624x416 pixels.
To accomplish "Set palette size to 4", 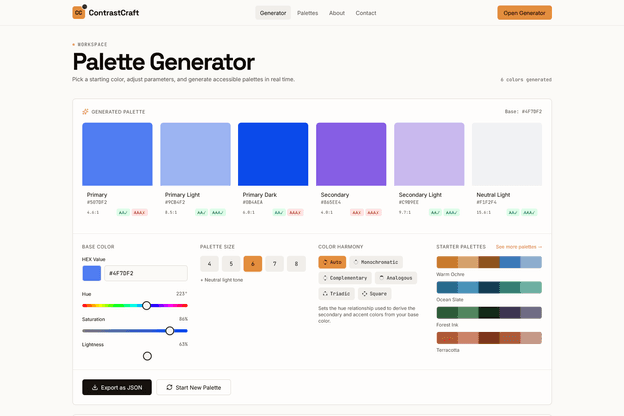I will click(x=209, y=264).
